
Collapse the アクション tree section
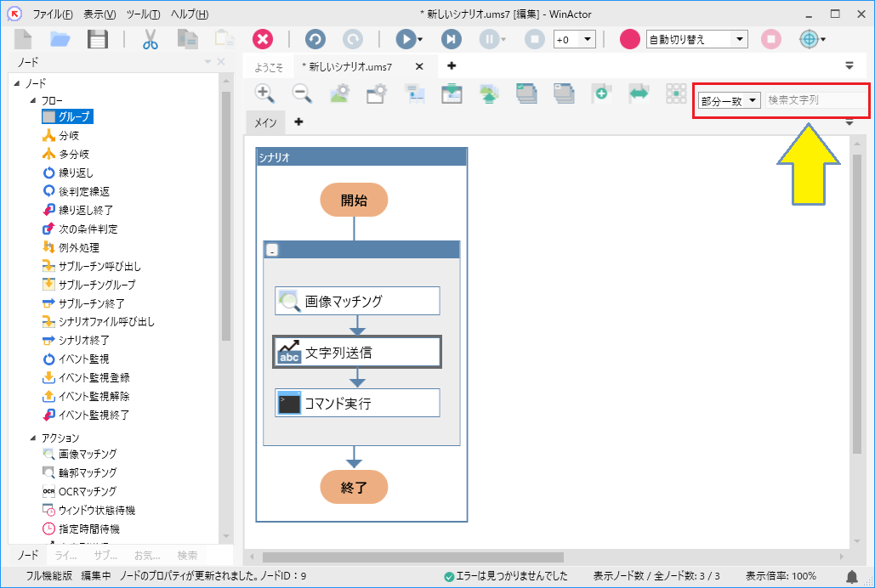coord(33,438)
